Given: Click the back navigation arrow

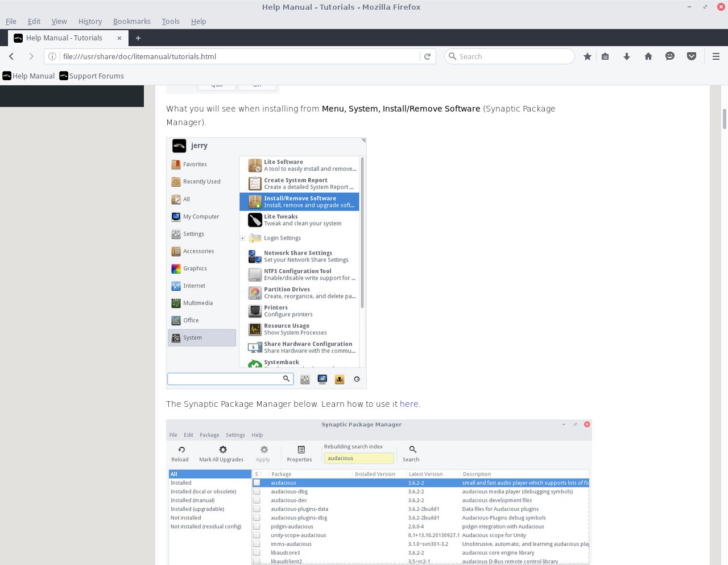Looking at the screenshot, I should [11, 56].
